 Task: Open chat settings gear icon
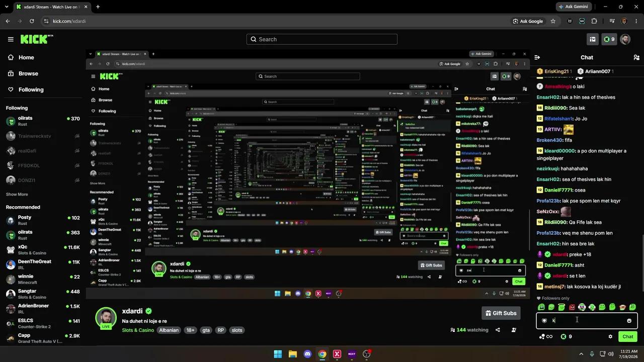pyautogui.click(x=610, y=336)
